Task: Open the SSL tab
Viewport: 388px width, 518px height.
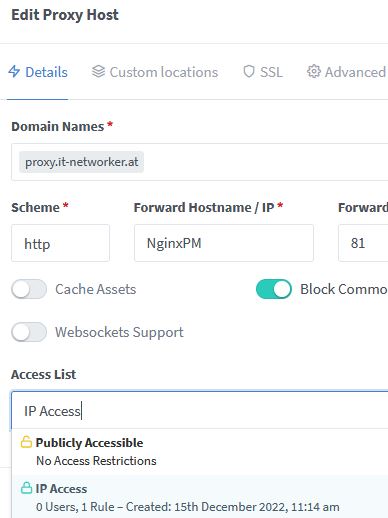Action: tap(263, 72)
